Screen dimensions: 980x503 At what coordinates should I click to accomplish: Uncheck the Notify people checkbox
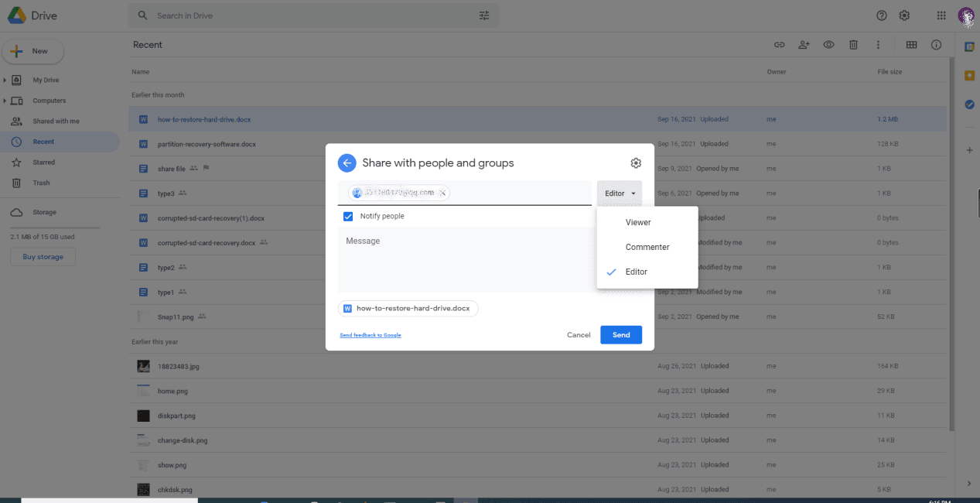point(348,217)
